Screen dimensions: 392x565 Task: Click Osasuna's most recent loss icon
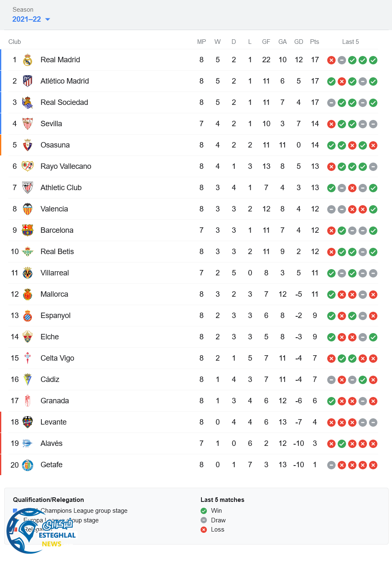[373, 145]
